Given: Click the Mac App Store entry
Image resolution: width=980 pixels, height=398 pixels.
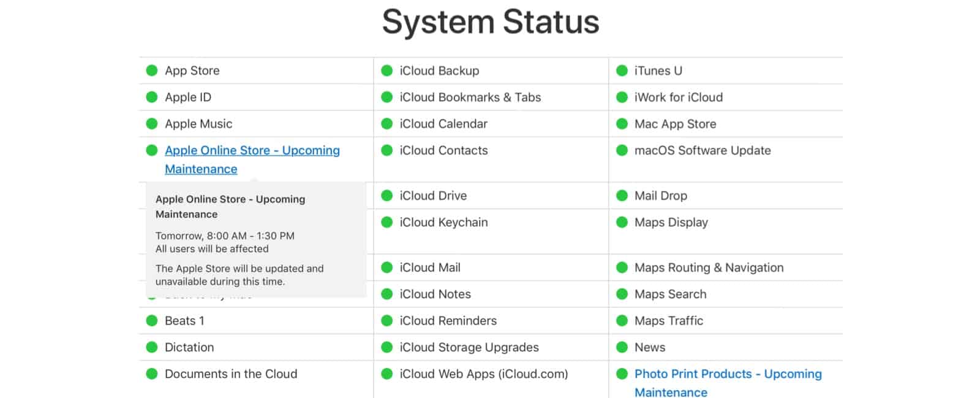Looking at the screenshot, I should click(x=676, y=124).
